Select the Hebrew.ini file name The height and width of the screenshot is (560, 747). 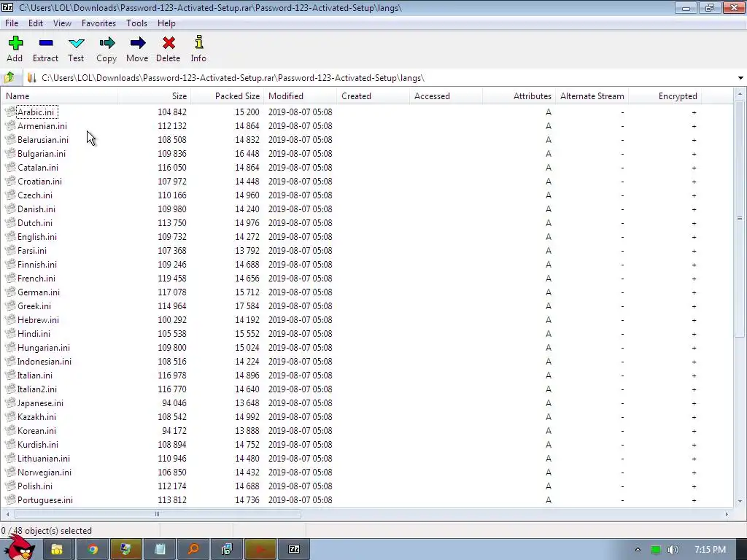tap(38, 319)
